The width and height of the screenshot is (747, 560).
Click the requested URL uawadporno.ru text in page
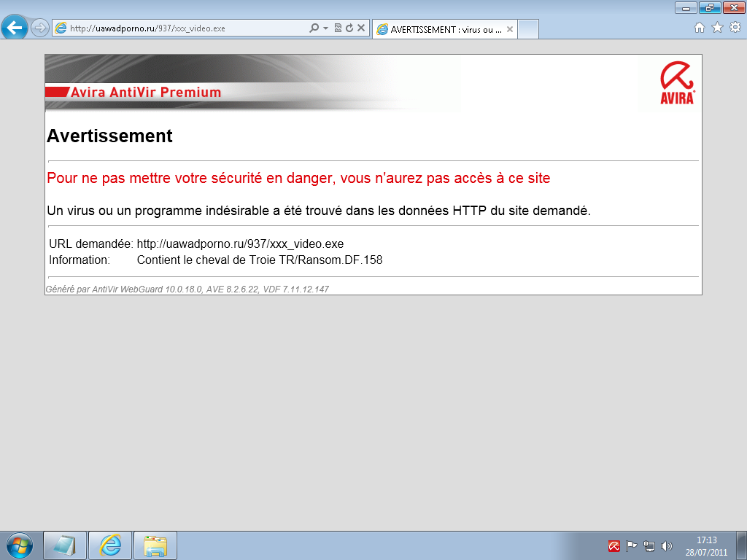pos(240,244)
